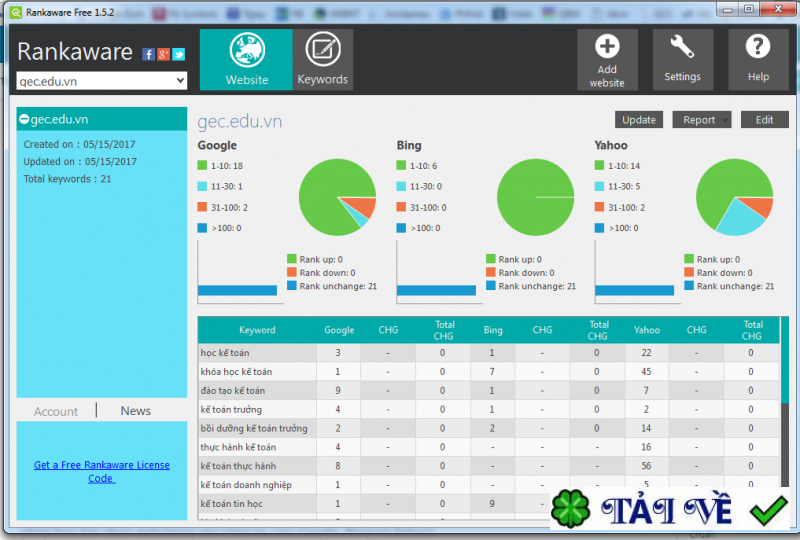Viewport: 800px width, 540px height.
Task: Open the Help question mark button
Action: [758, 60]
